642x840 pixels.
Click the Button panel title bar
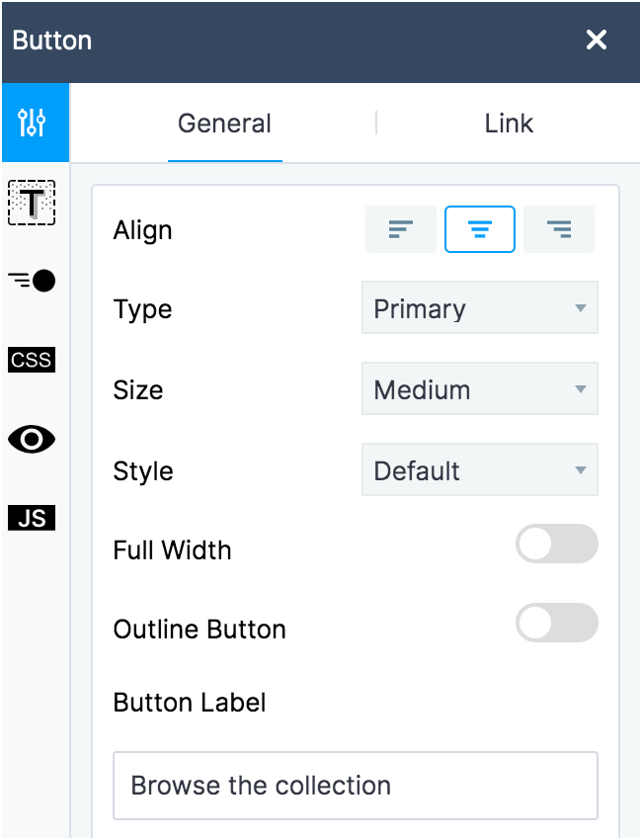pos(296,41)
